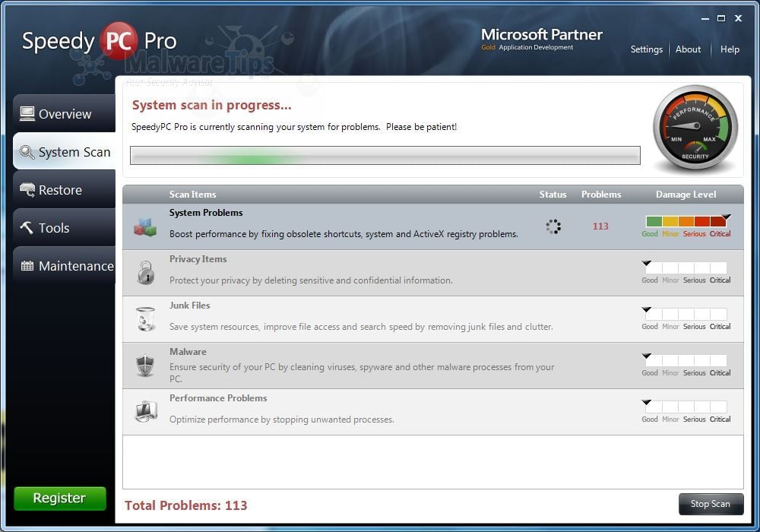Select the Junk Files row title
This screenshot has height=532, width=760.
point(189,306)
